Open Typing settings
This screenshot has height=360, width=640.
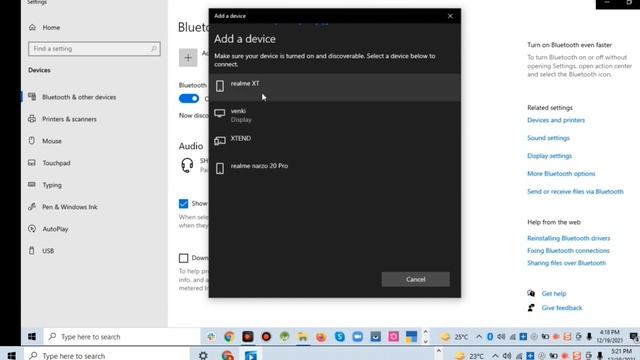(52, 185)
